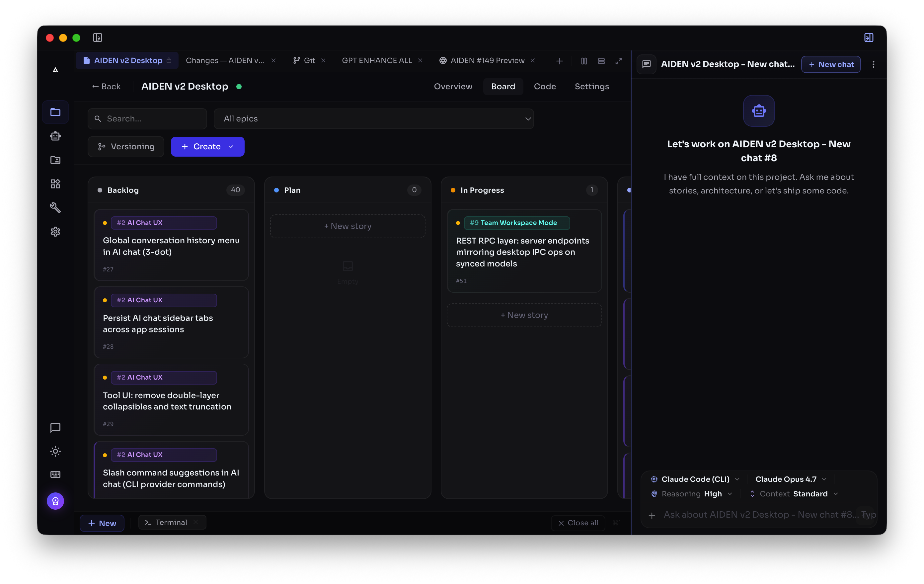This screenshot has width=924, height=584.
Task: Click the New chat button
Action: click(831, 64)
